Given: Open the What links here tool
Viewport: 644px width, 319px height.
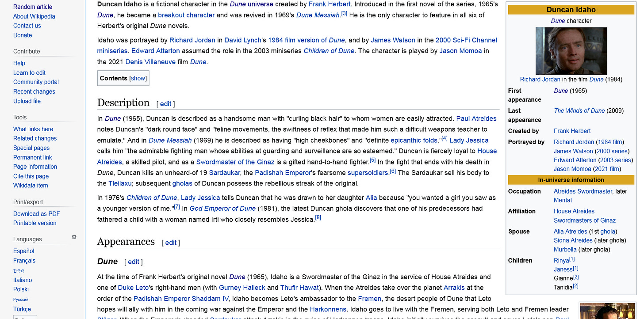Looking at the screenshot, I should pyautogui.click(x=33, y=129).
